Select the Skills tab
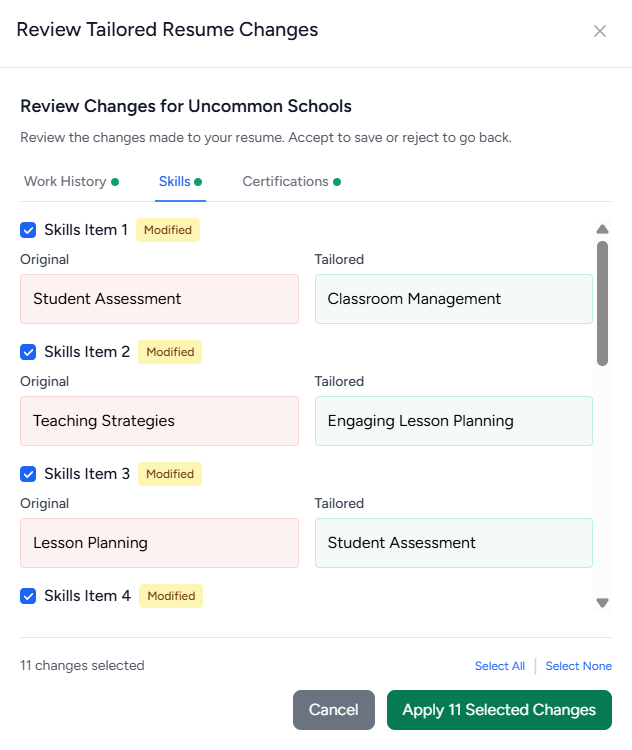Viewport: 632px width, 750px height. (180, 182)
